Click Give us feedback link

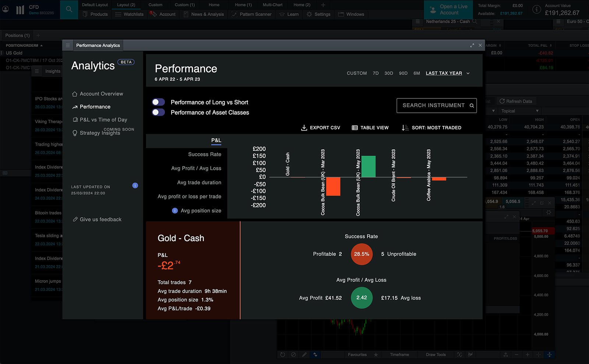pos(100,220)
